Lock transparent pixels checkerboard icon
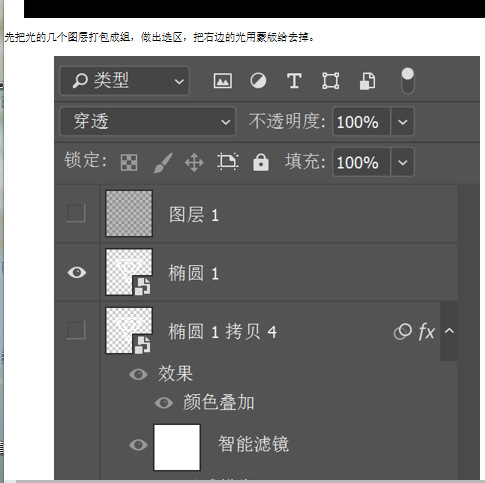This screenshot has height=483, width=485. tap(129, 163)
